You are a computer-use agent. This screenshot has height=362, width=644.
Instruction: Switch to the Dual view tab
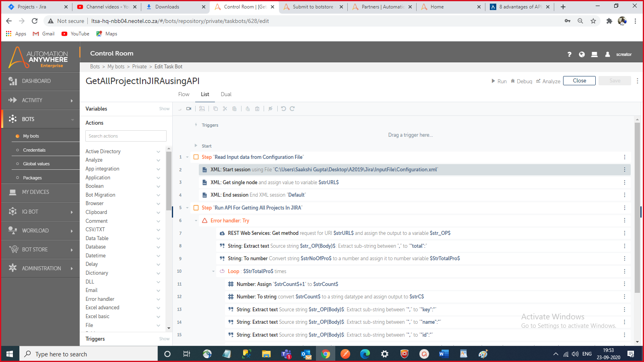pos(226,95)
